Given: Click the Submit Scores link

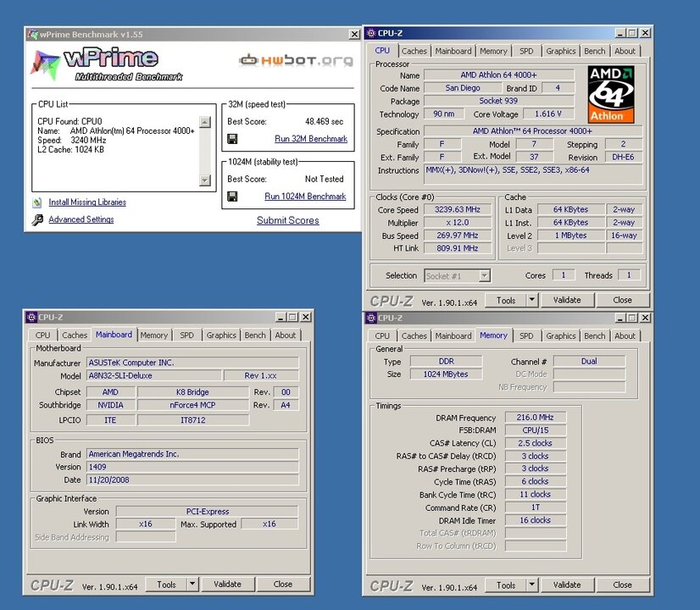Looking at the screenshot, I should (x=288, y=220).
